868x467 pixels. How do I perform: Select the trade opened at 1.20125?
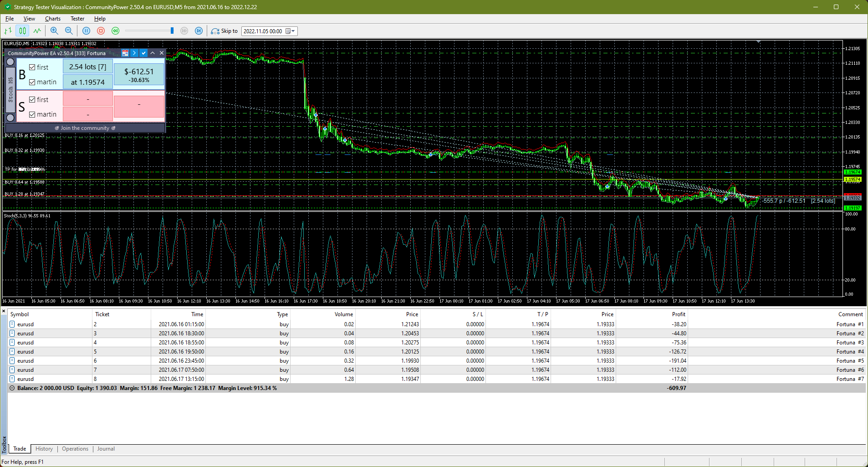436,352
